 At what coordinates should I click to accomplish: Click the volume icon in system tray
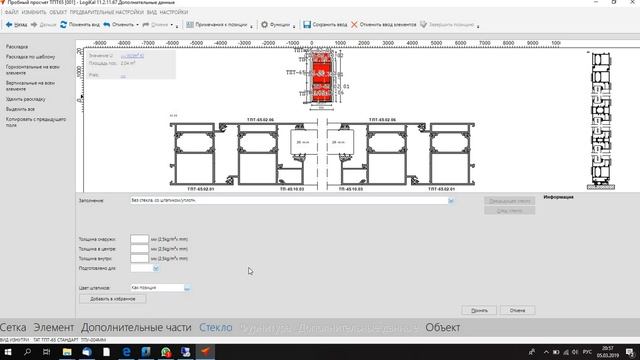pos(575,352)
